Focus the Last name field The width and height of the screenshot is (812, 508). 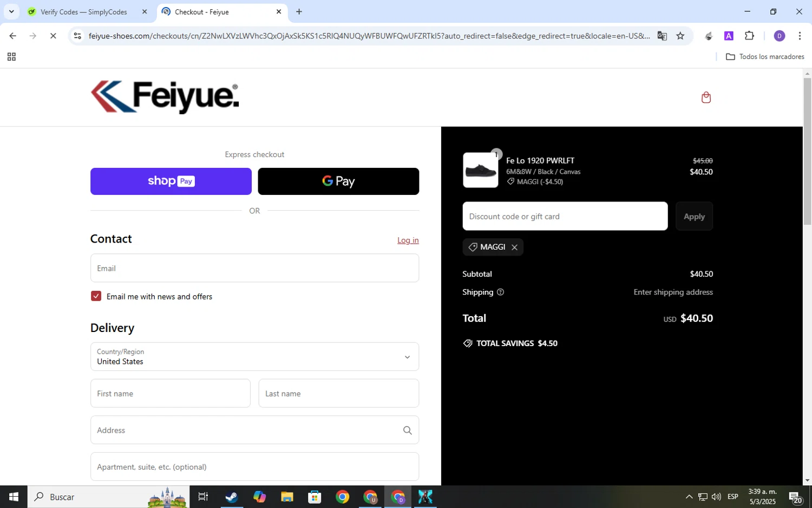339,393
